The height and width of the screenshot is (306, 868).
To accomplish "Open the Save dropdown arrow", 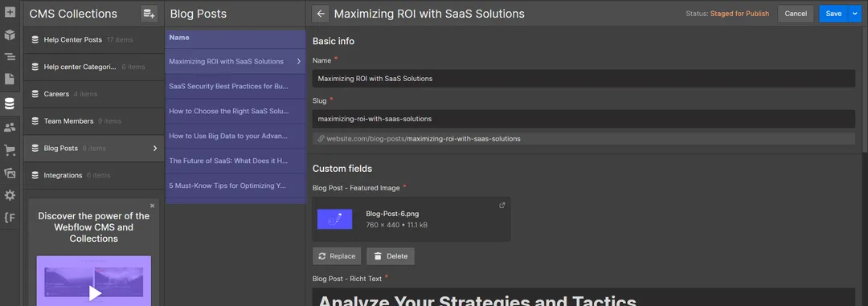I will coord(854,14).
